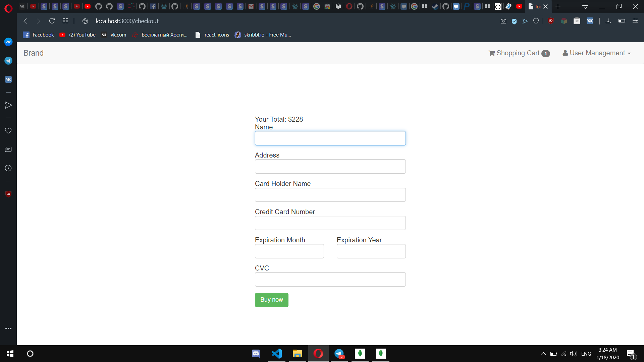Open Visual Studio Code from the taskbar

point(277,354)
